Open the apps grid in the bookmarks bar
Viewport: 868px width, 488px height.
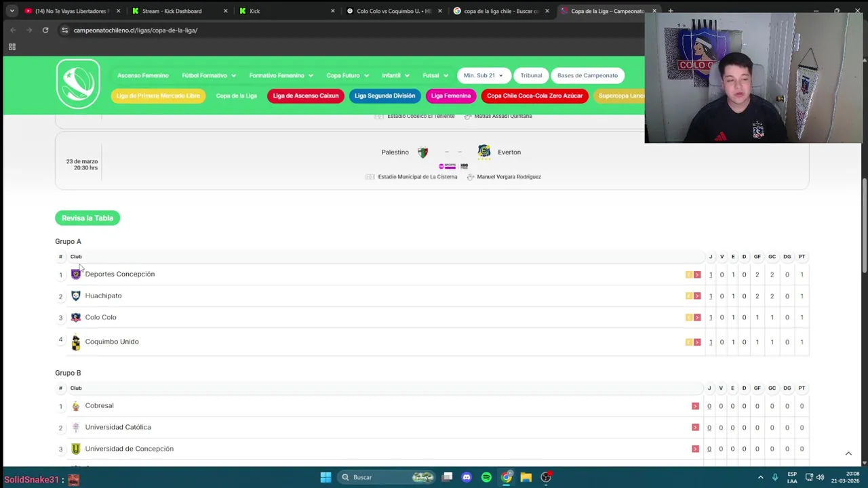point(12,47)
